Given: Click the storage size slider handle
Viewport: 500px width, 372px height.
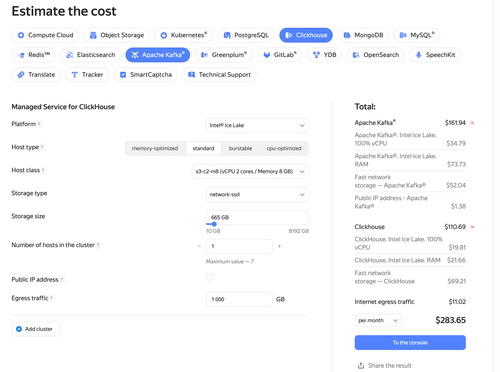Looking at the screenshot, I should (x=214, y=224).
